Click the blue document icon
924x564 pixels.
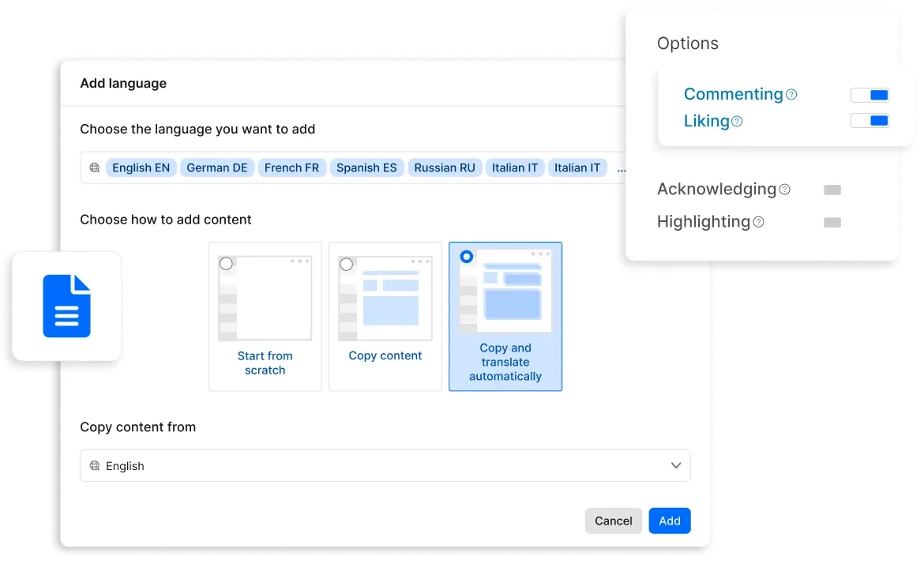click(66, 306)
